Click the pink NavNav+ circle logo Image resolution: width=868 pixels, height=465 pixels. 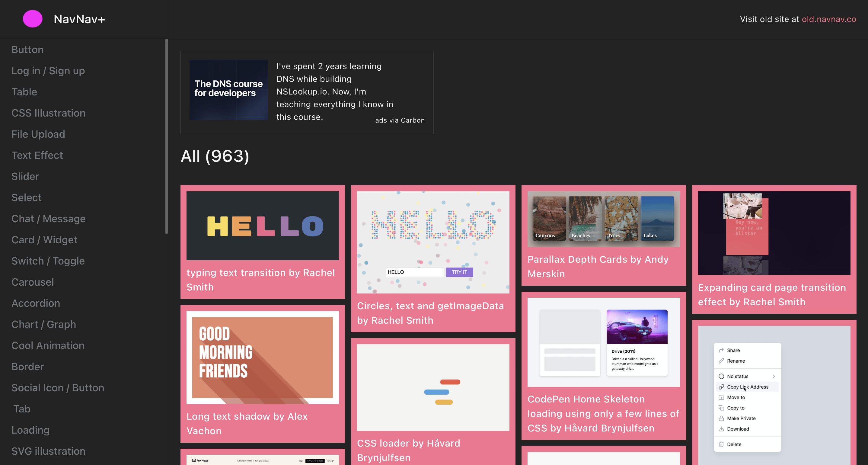point(32,19)
